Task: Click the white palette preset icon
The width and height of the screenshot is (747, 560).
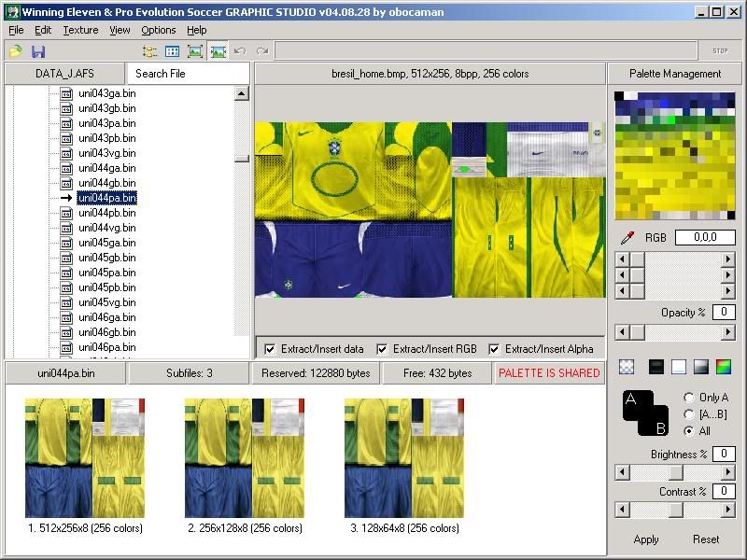Action: [679, 366]
